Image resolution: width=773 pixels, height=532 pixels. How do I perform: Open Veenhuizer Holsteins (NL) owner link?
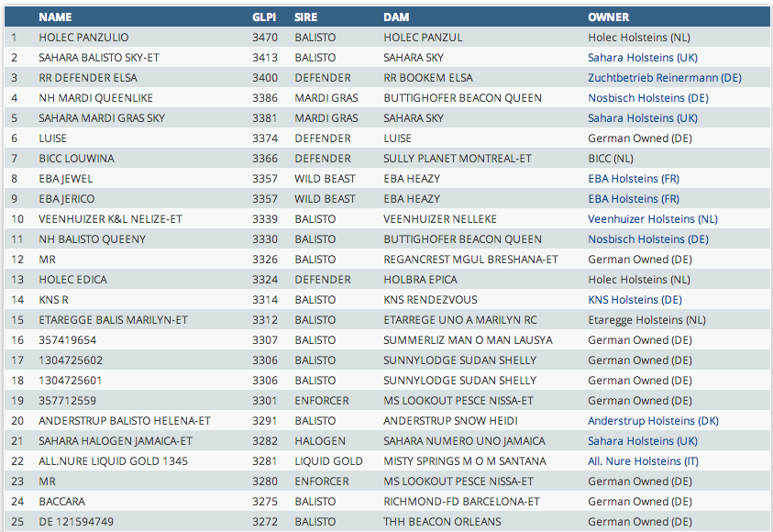click(653, 219)
